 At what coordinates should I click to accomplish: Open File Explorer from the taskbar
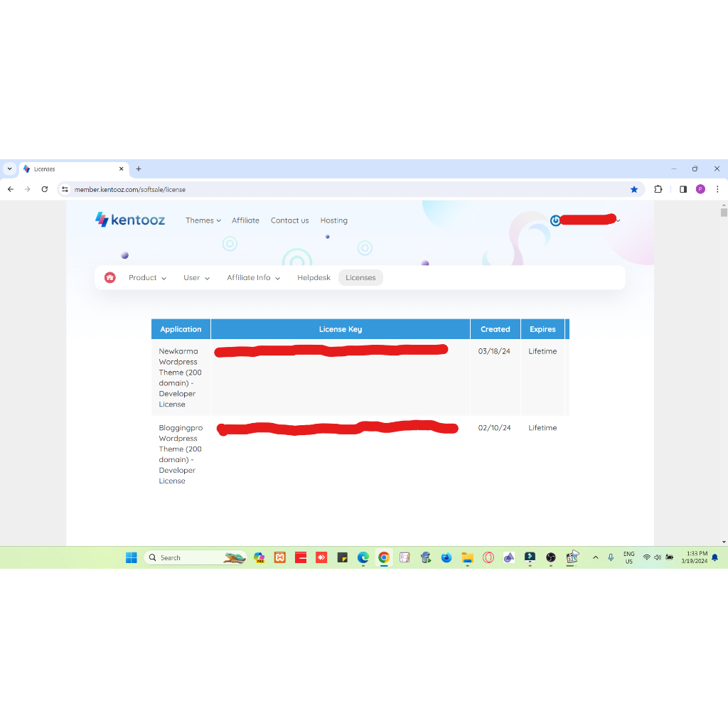[x=467, y=557]
